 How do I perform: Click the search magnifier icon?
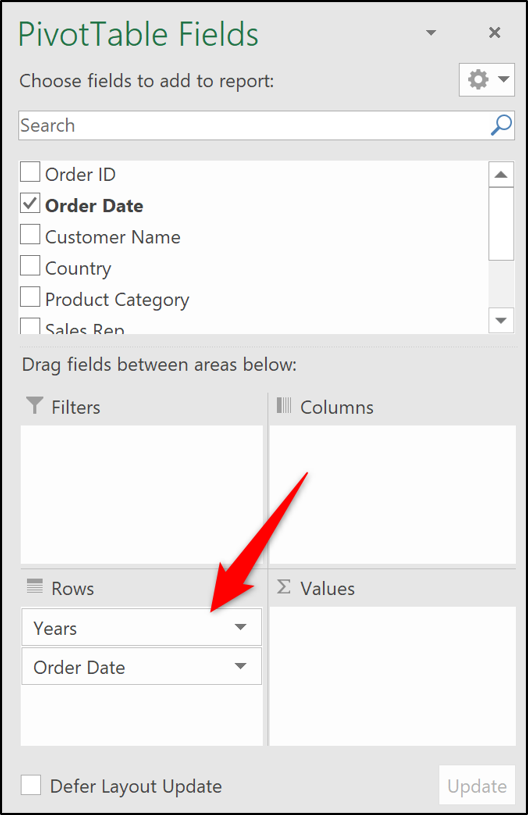click(x=501, y=125)
